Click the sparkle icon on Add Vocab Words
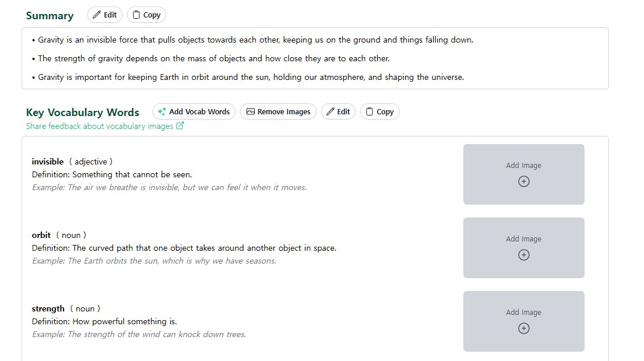 [162, 112]
